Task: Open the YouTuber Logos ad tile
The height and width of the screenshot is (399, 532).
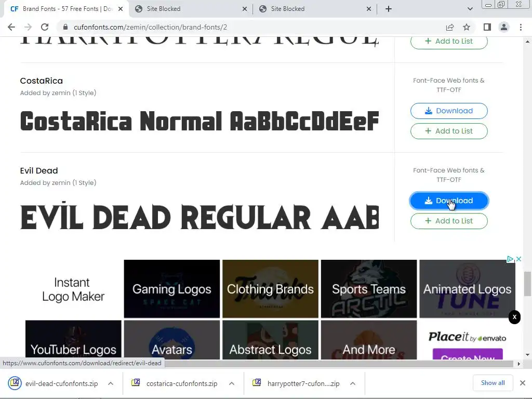Action: (73, 340)
